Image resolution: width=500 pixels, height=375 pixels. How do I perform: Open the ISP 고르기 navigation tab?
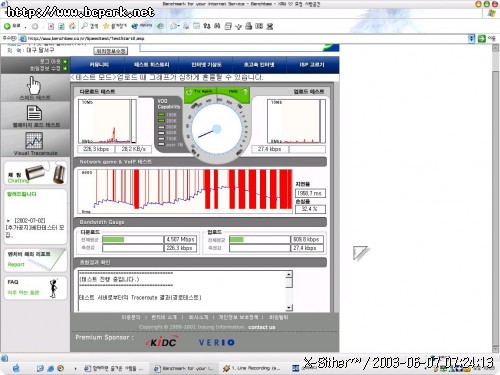point(312,65)
